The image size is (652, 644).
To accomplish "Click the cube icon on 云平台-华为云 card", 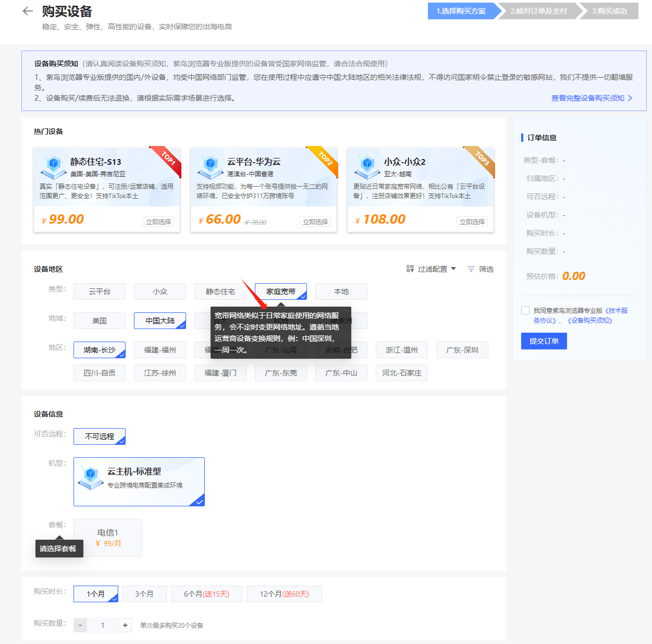I will (x=211, y=166).
